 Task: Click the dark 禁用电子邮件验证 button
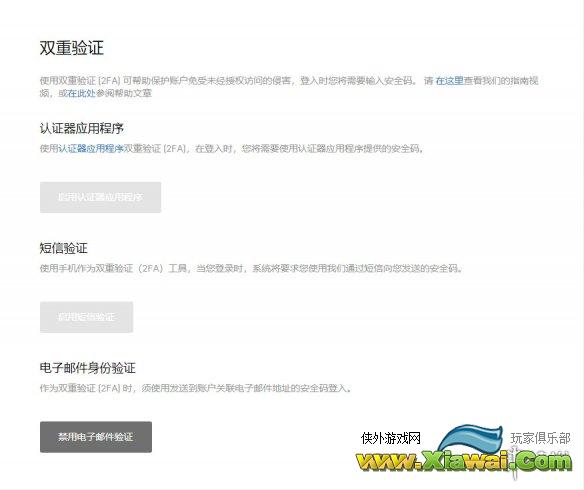click(x=96, y=437)
